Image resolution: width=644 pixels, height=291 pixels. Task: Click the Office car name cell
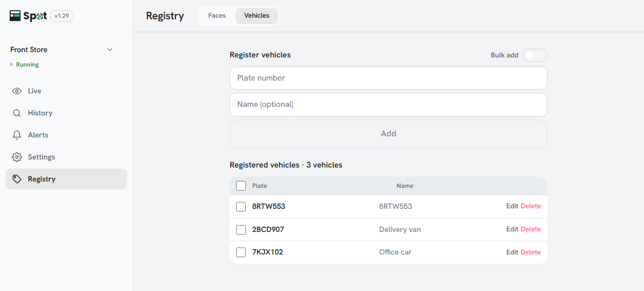[x=395, y=252]
